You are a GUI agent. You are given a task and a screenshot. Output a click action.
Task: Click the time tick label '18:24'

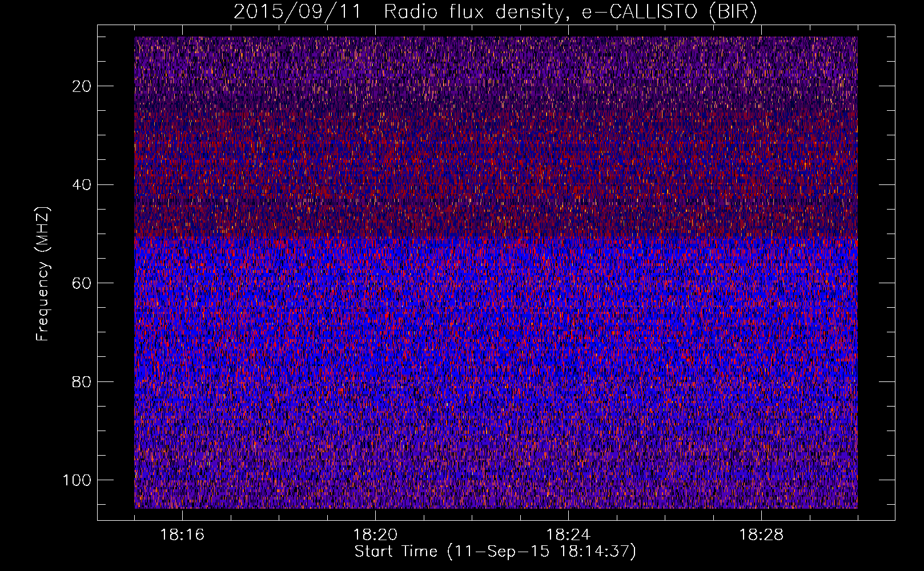[568, 535]
